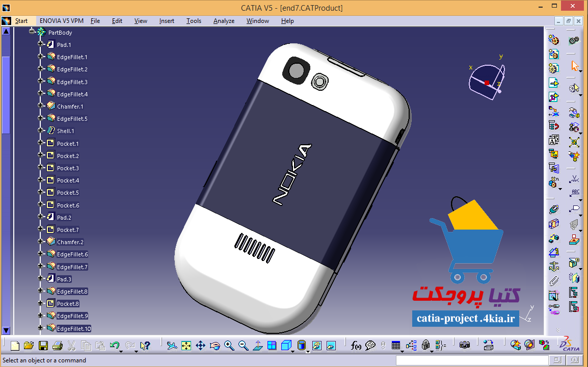Expand the Chamfer.1 node
The width and height of the screenshot is (588, 367).
click(41, 106)
